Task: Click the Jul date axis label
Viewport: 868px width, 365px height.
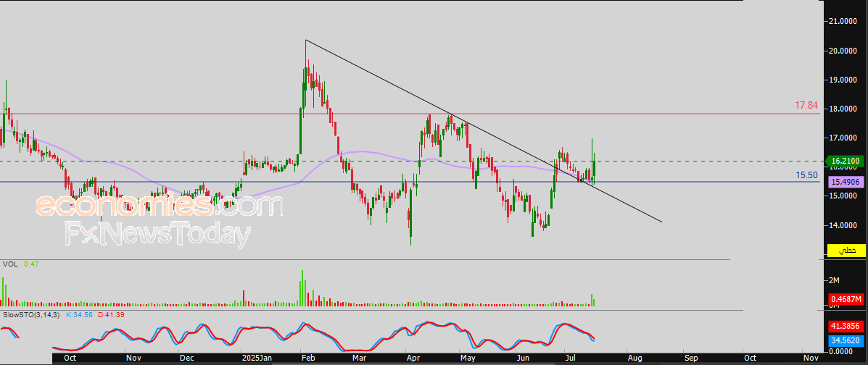Action: click(x=571, y=358)
